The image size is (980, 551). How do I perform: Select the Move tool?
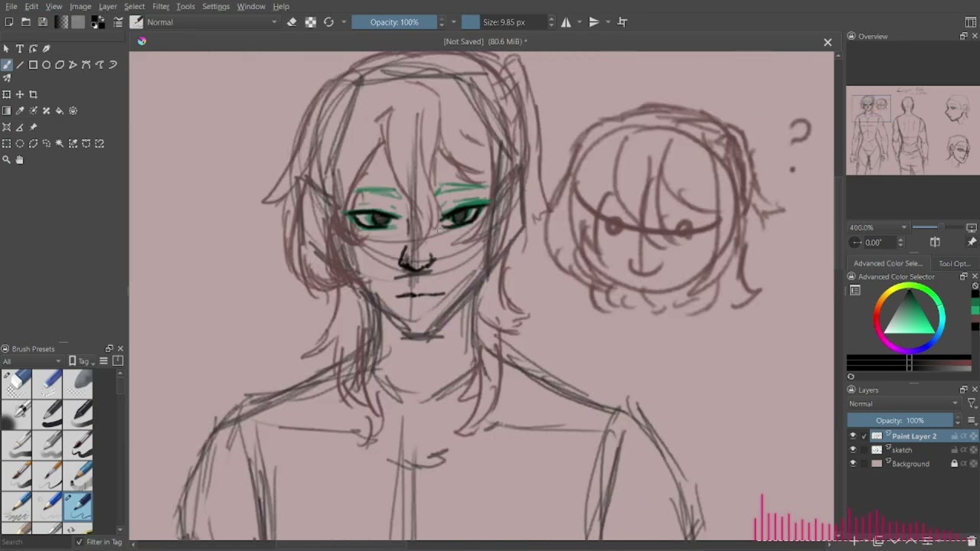click(x=20, y=94)
